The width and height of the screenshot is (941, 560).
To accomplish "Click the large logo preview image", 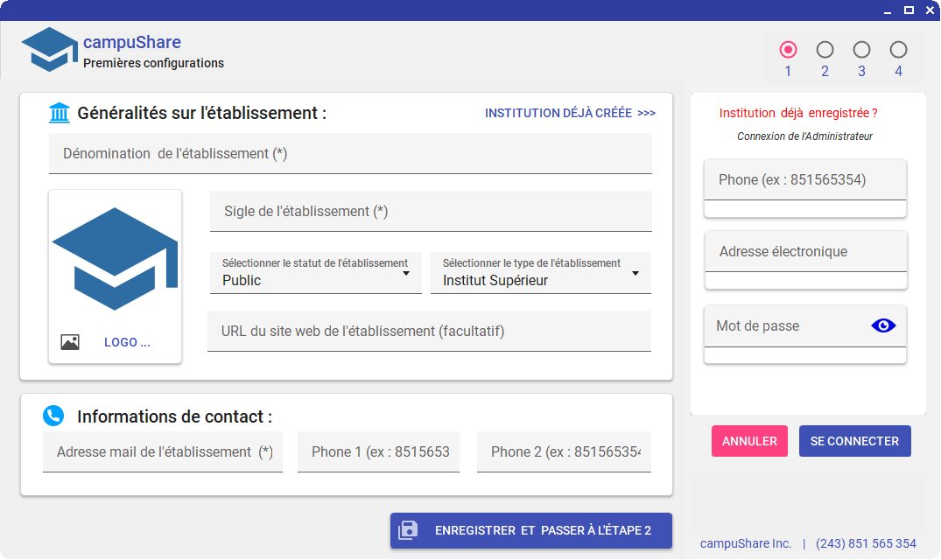I will tap(115, 259).
